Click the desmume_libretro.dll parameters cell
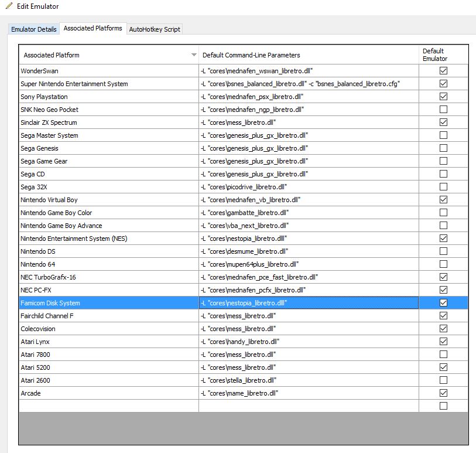 point(309,251)
